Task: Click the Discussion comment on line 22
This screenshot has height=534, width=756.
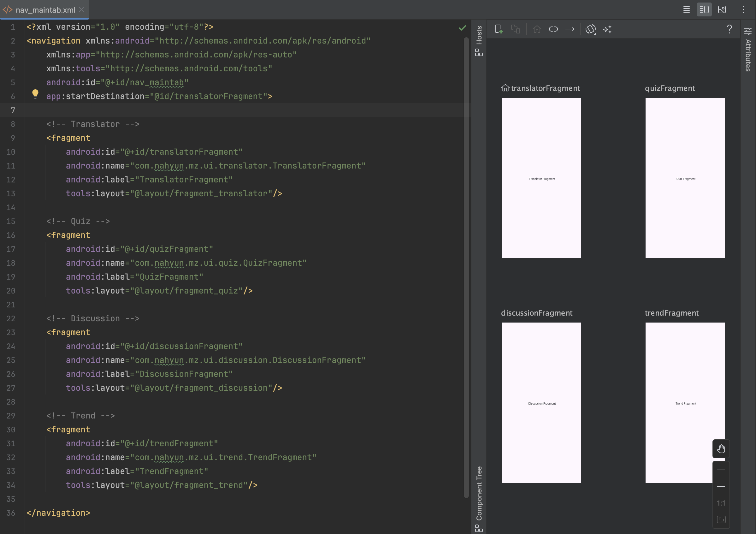Action: 93,318
